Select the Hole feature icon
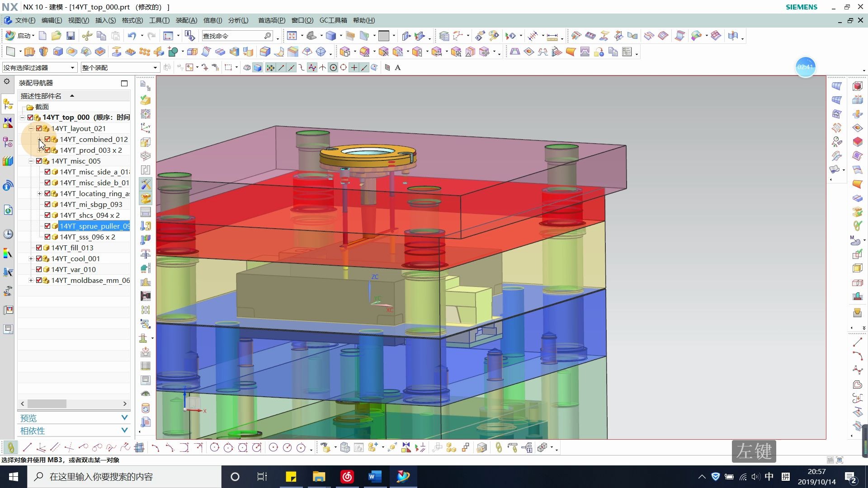Viewport: 868px width, 488px height. click(x=58, y=52)
